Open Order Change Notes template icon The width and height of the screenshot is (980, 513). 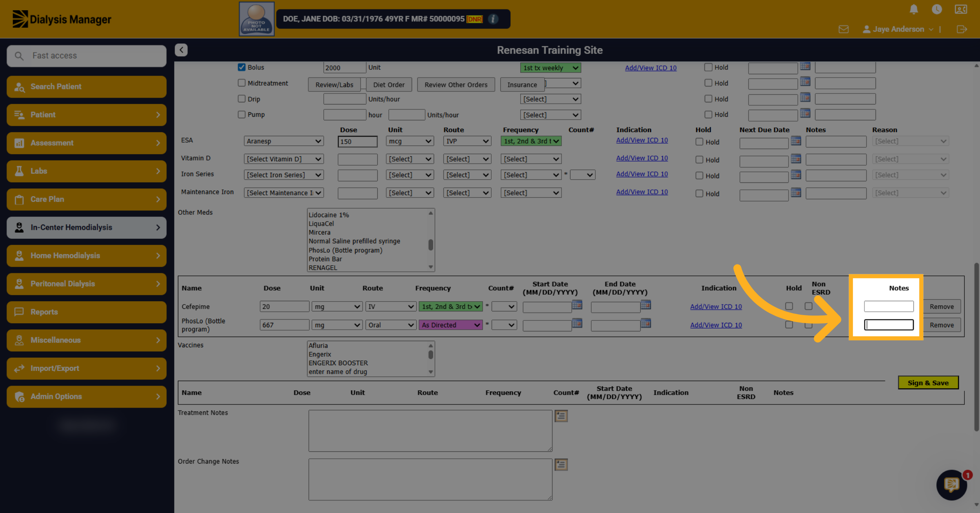click(561, 464)
